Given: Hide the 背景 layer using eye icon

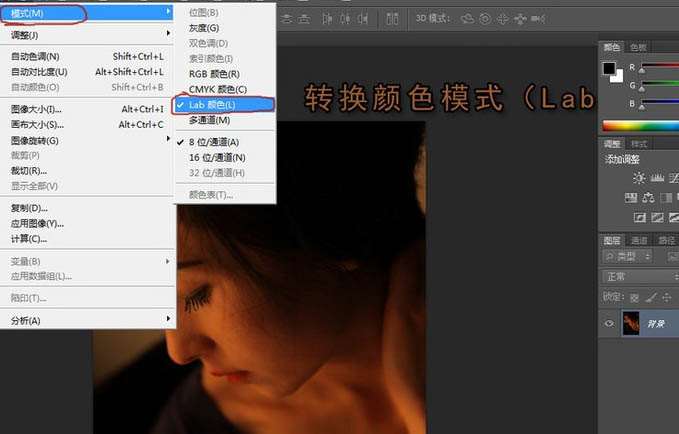Looking at the screenshot, I should 609,323.
